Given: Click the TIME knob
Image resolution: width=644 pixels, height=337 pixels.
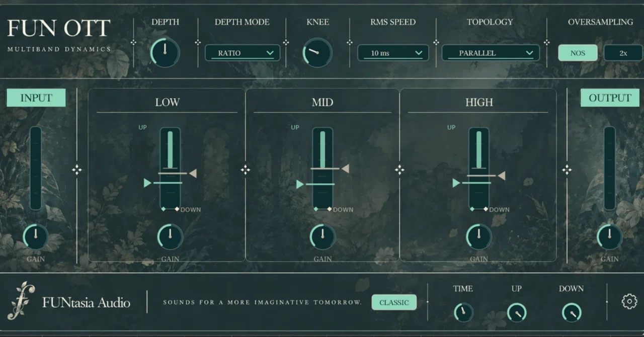Looking at the screenshot, I should pyautogui.click(x=463, y=312).
